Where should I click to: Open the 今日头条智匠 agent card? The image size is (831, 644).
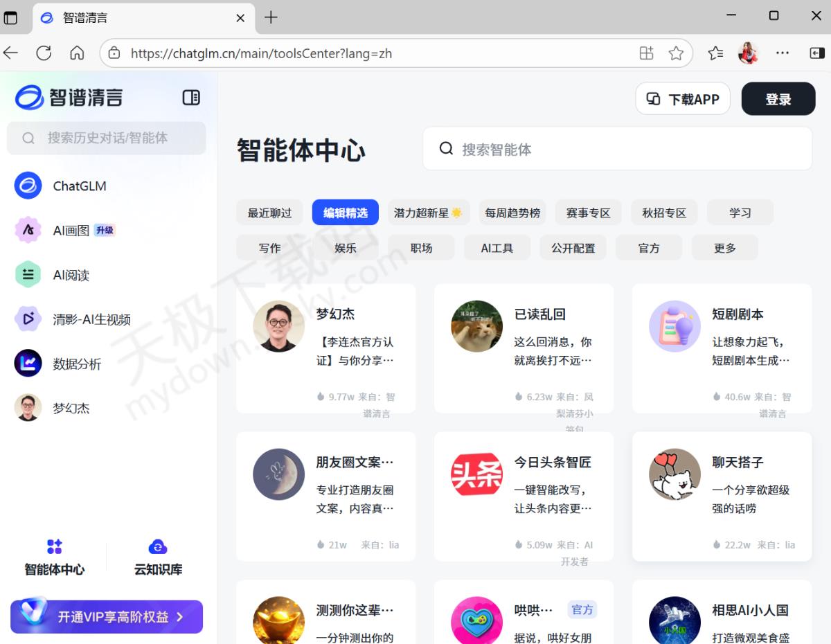point(524,496)
